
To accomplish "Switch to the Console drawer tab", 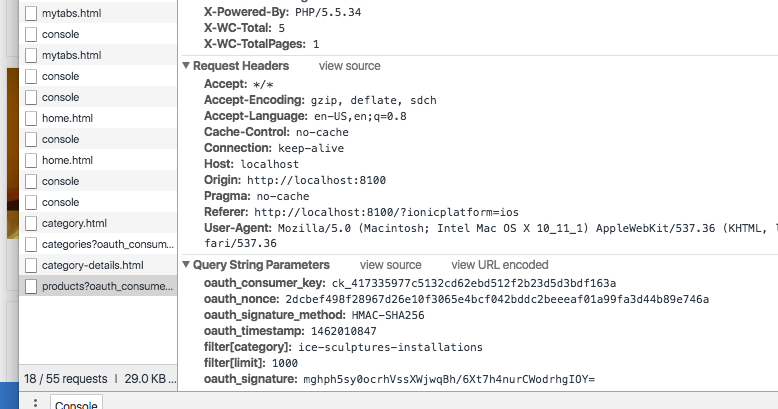I will [x=76, y=403].
